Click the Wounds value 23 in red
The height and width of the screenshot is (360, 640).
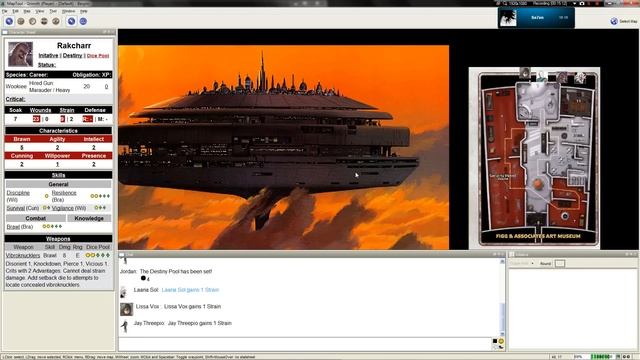coord(36,119)
